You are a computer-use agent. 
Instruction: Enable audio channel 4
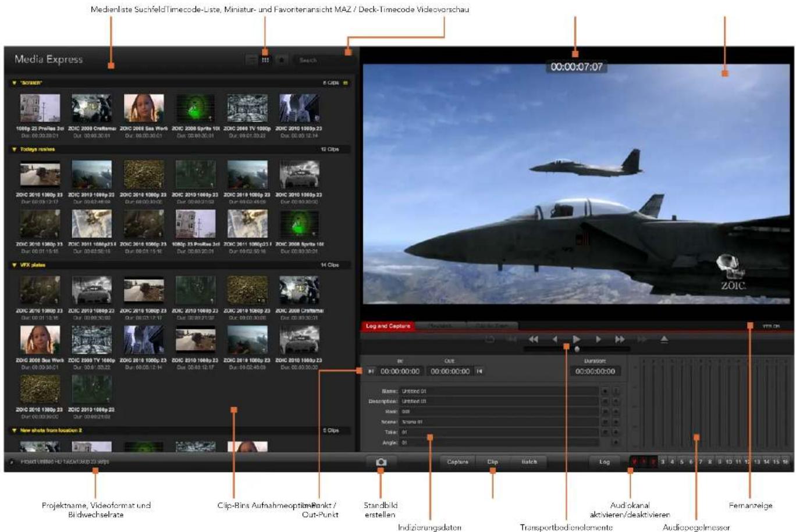point(672,462)
